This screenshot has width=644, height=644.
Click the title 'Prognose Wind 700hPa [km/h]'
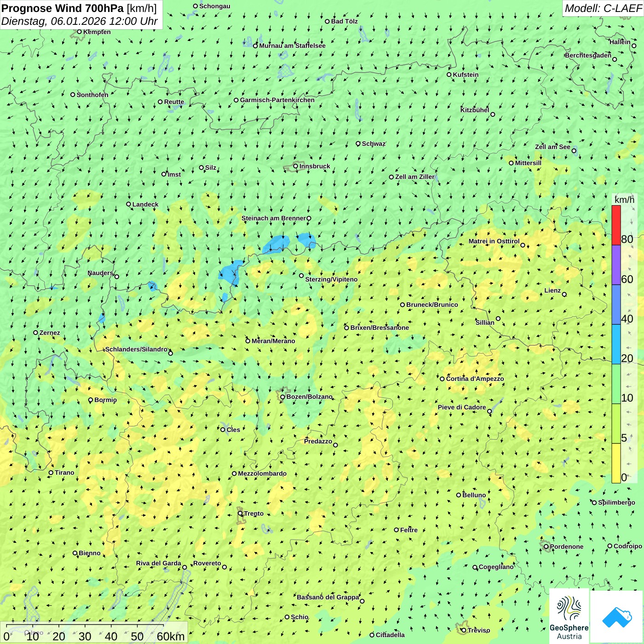(79, 8)
